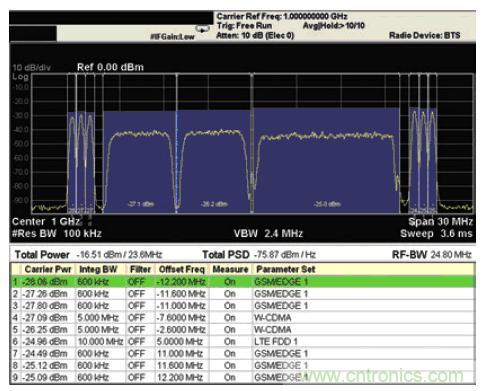This screenshot has width=483, height=391.
Task: Click the Measure column header
Action: tap(230, 269)
